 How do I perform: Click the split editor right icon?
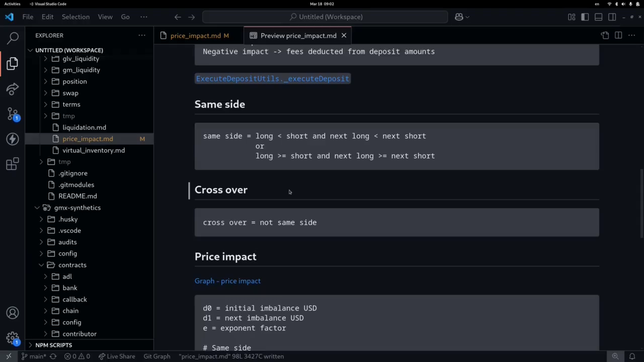point(618,35)
